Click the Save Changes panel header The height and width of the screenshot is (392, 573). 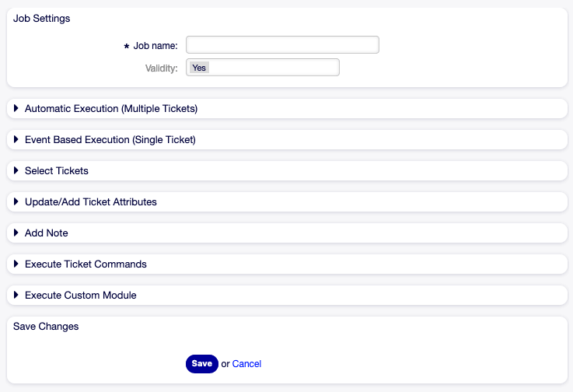tap(46, 327)
